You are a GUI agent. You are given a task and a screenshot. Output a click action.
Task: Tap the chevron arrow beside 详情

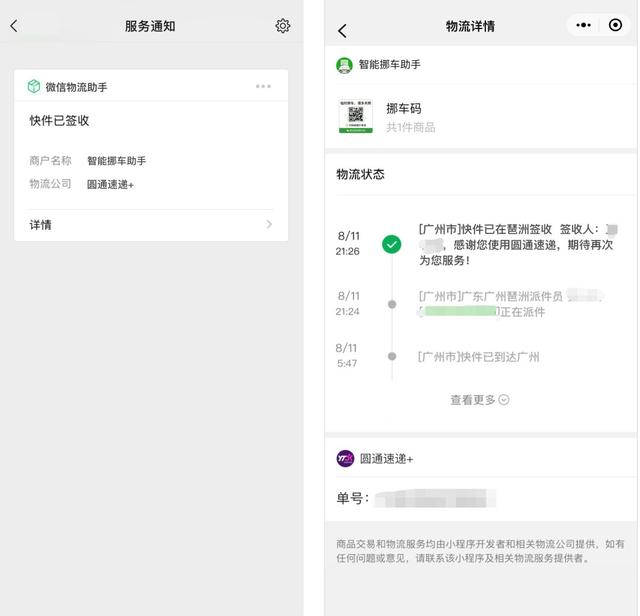pos(269,224)
